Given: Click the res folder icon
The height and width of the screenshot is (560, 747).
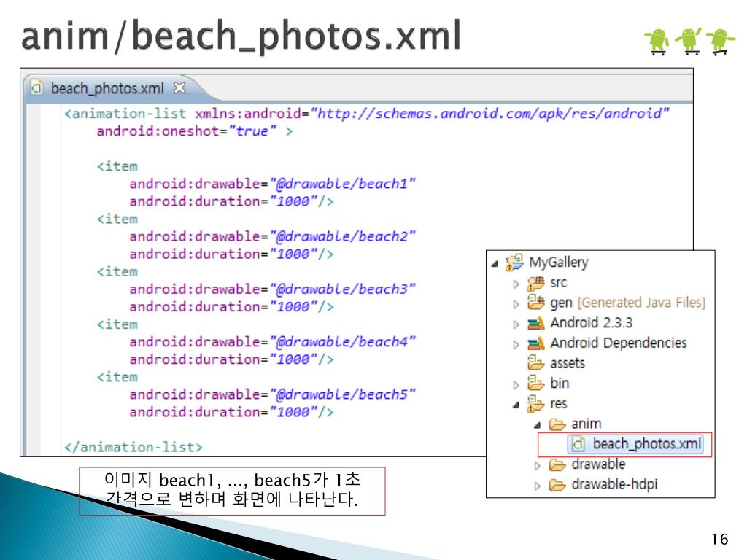Looking at the screenshot, I should point(535,403).
